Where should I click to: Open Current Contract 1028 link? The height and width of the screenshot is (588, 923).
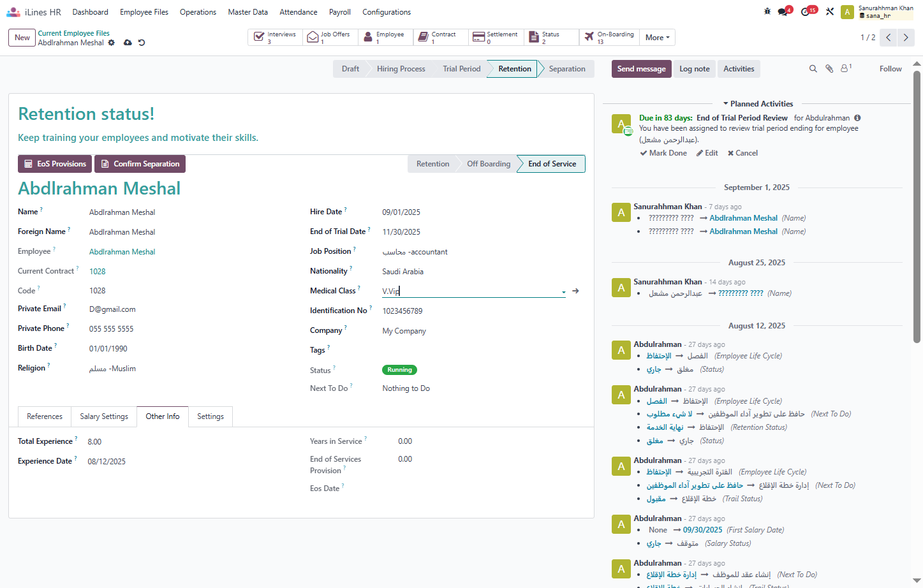(98, 272)
